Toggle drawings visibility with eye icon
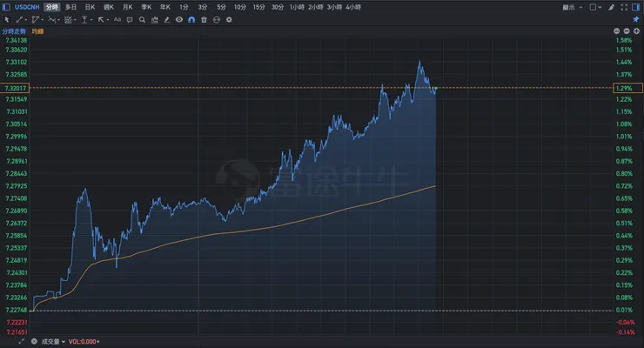The width and height of the screenshot is (644, 348). pos(179,20)
